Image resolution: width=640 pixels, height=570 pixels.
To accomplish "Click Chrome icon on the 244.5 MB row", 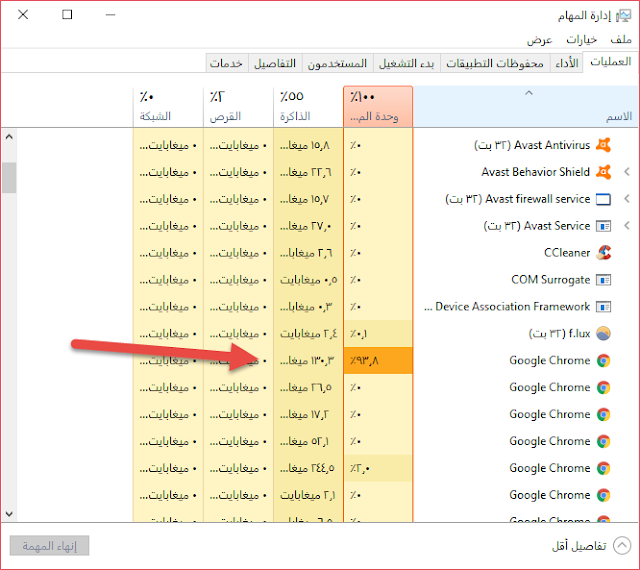I will [x=603, y=468].
